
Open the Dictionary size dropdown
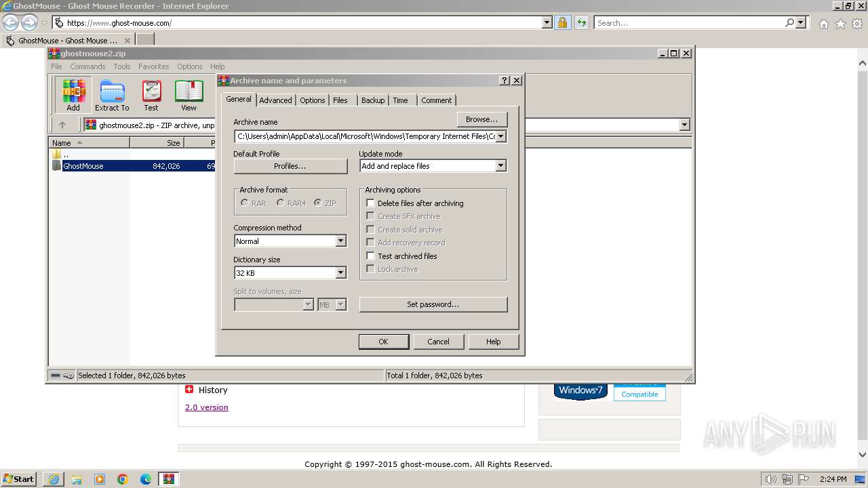(340, 273)
